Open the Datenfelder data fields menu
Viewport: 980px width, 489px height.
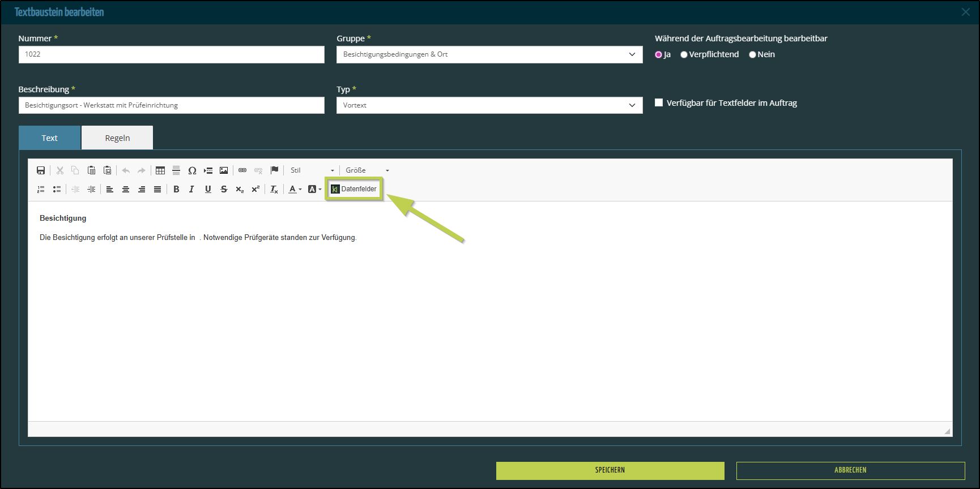(x=354, y=189)
